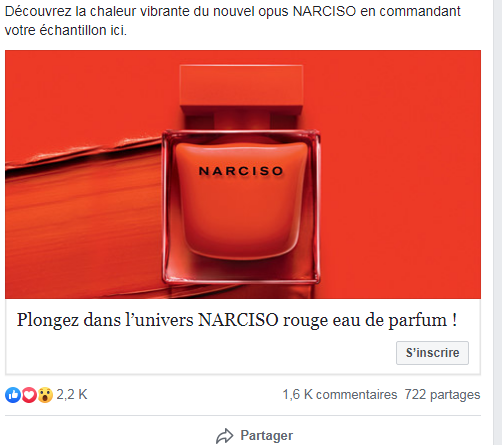Open the 722 partages link
This screenshot has height=445, width=502.
pyautogui.click(x=442, y=395)
